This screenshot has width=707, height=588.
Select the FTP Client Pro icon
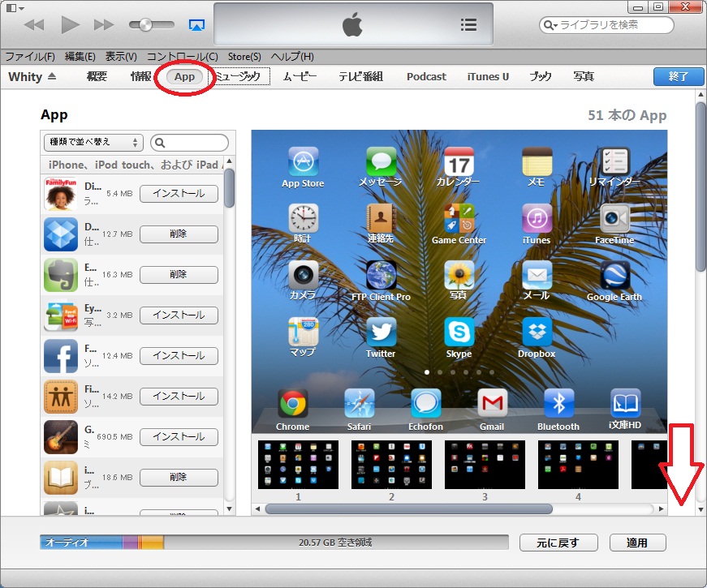381,275
